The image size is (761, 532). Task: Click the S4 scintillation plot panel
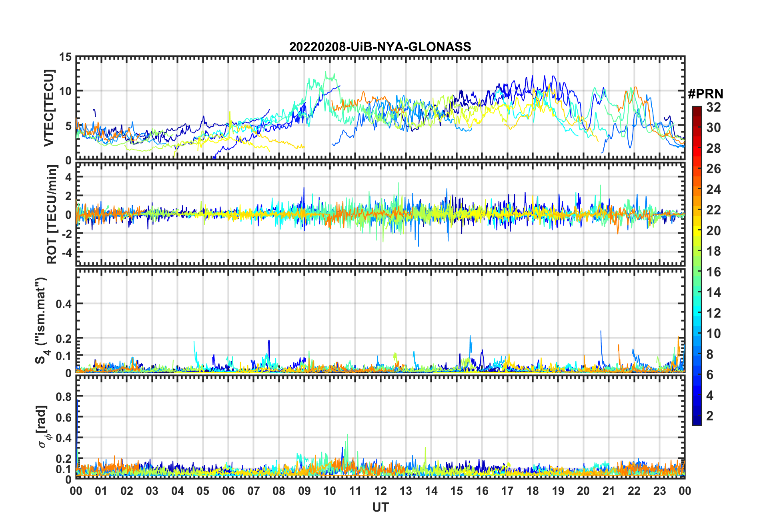pos(380,321)
